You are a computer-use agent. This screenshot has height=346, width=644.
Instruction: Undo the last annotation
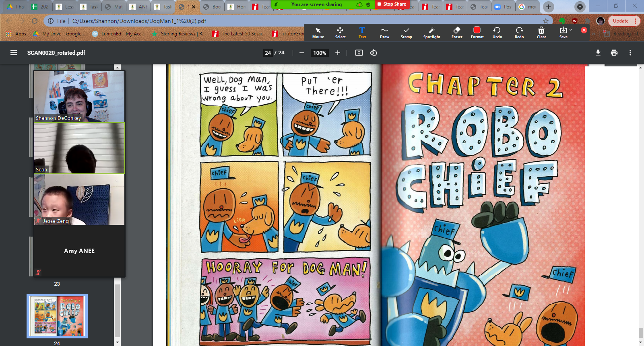tap(497, 33)
